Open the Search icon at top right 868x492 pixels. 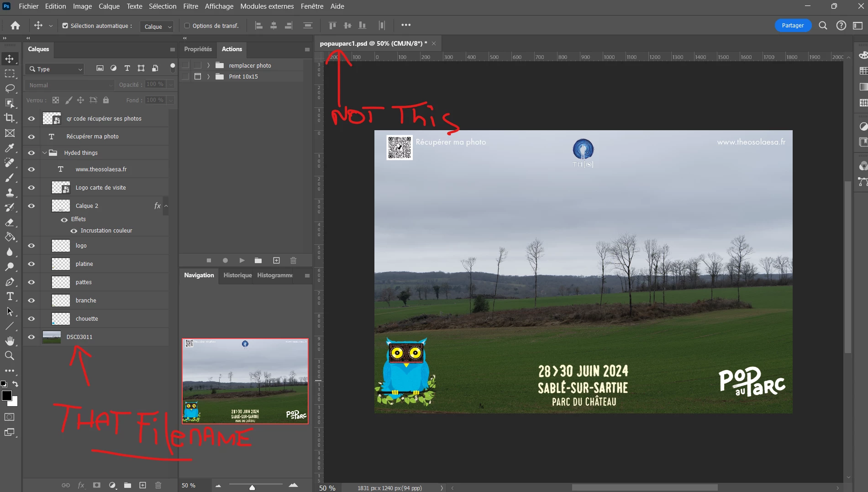823,26
